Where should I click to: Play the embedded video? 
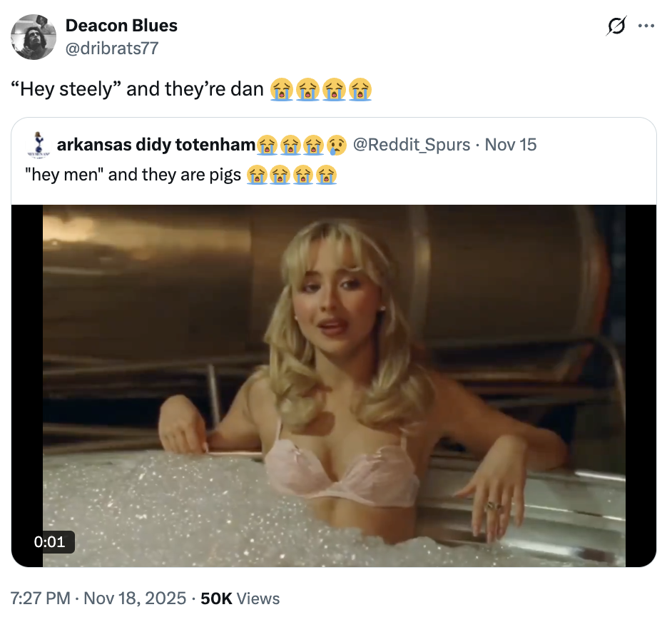pos(334,385)
